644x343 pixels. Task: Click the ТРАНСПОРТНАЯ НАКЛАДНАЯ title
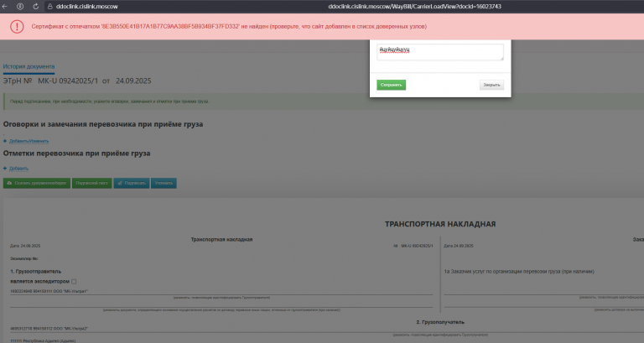[x=440, y=224]
